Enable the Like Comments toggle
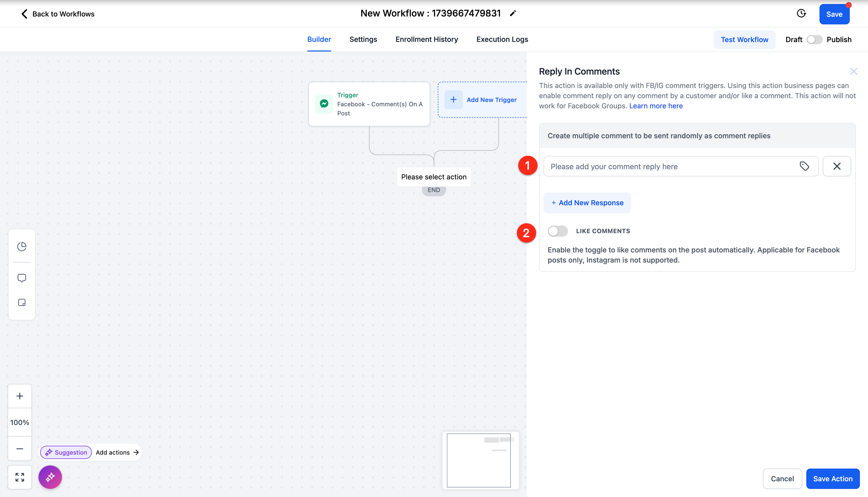 point(558,231)
